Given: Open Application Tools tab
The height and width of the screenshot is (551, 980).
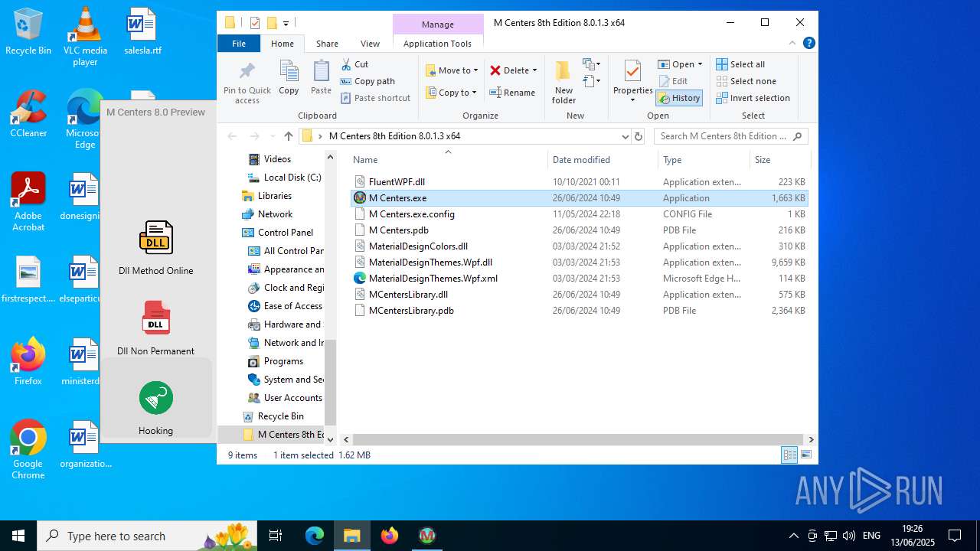Looking at the screenshot, I should click(x=437, y=44).
